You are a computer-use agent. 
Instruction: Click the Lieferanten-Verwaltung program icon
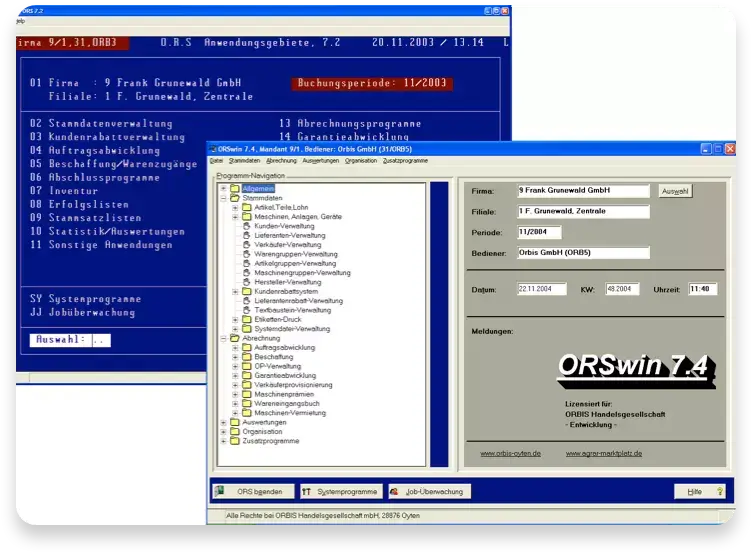pyautogui.click(x=247, y=235)
